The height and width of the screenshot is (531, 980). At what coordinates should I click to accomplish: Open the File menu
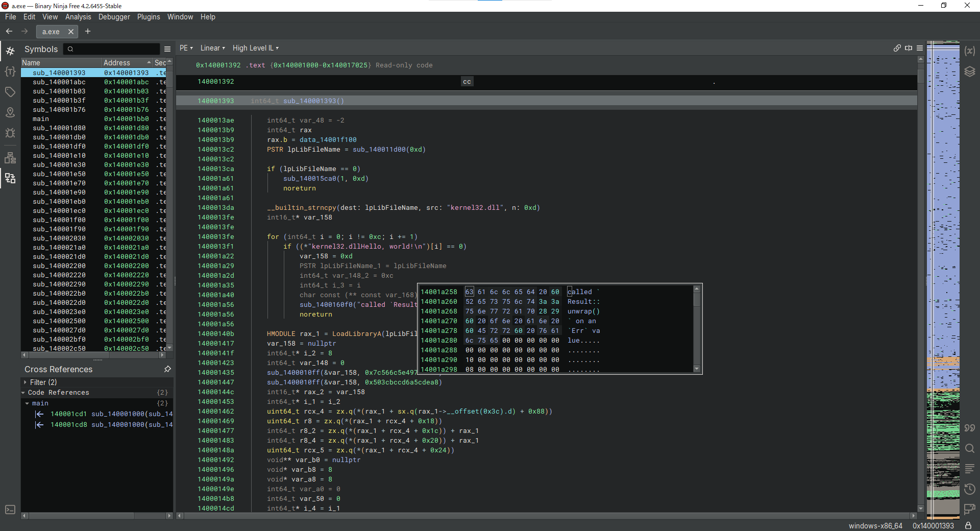pyautogui.click(x=11, y=17)
